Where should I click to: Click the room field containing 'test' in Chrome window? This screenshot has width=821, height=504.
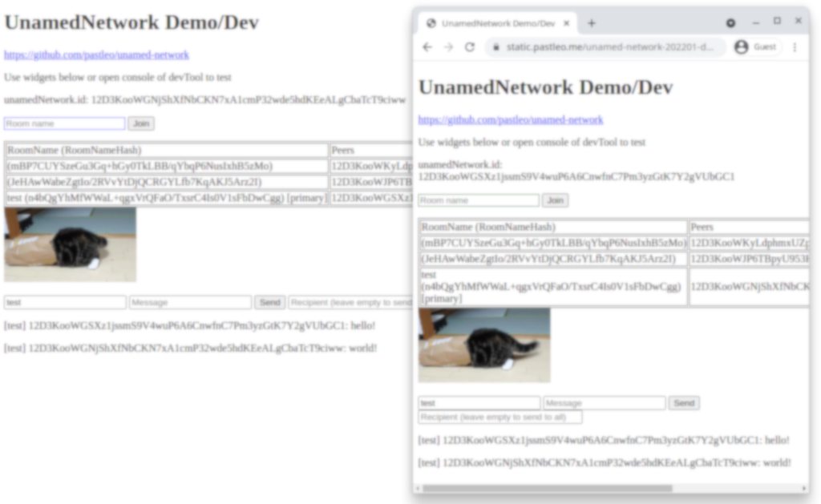[x=479, y=403]
